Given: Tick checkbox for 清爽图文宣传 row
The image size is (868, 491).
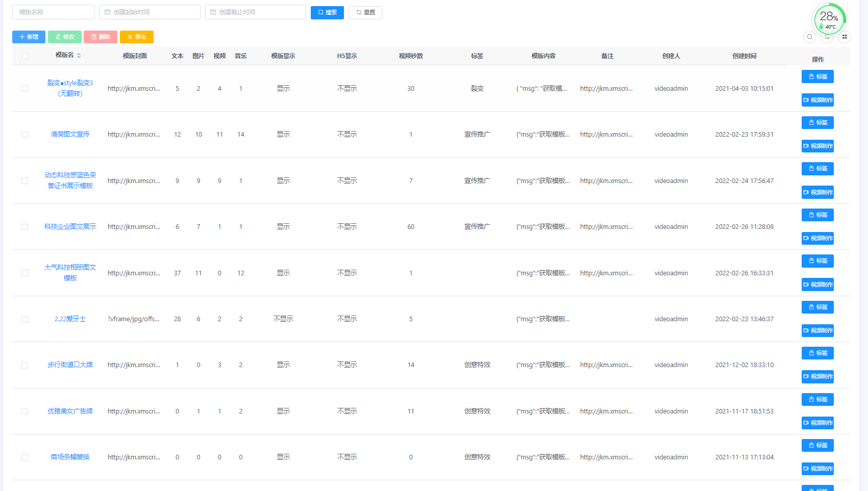Looking at the screenshot, I should pos(24,135).
